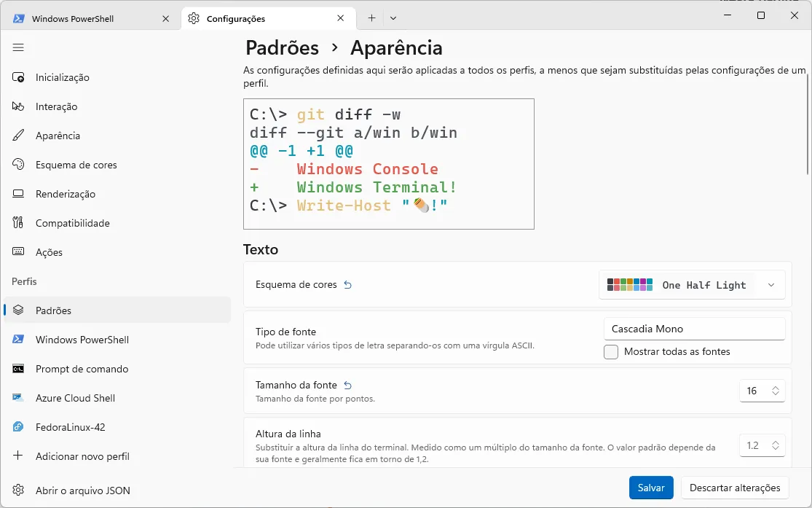Screen dimensions: 812x508
Task: Click the Padrões layers icon
Action: coord(18,310)
